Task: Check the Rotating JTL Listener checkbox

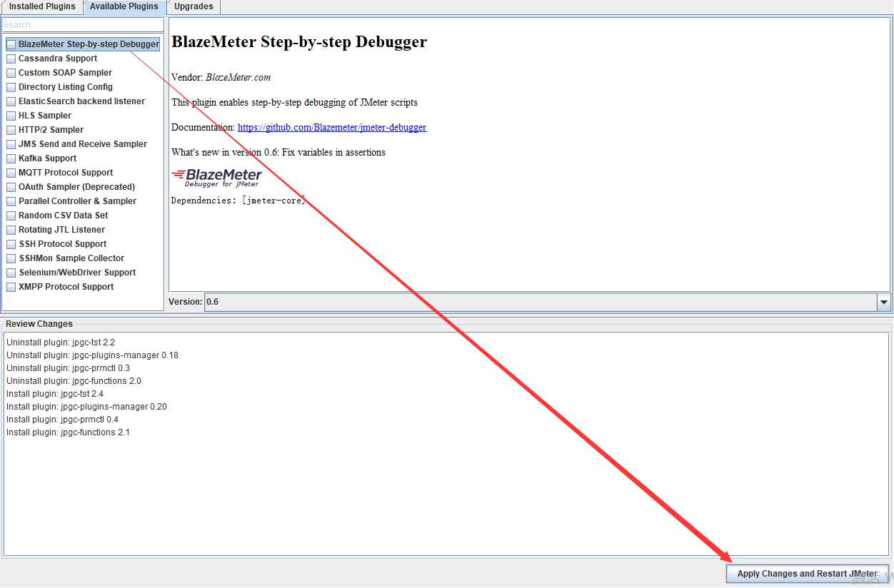Action: (x=11, y=230)
